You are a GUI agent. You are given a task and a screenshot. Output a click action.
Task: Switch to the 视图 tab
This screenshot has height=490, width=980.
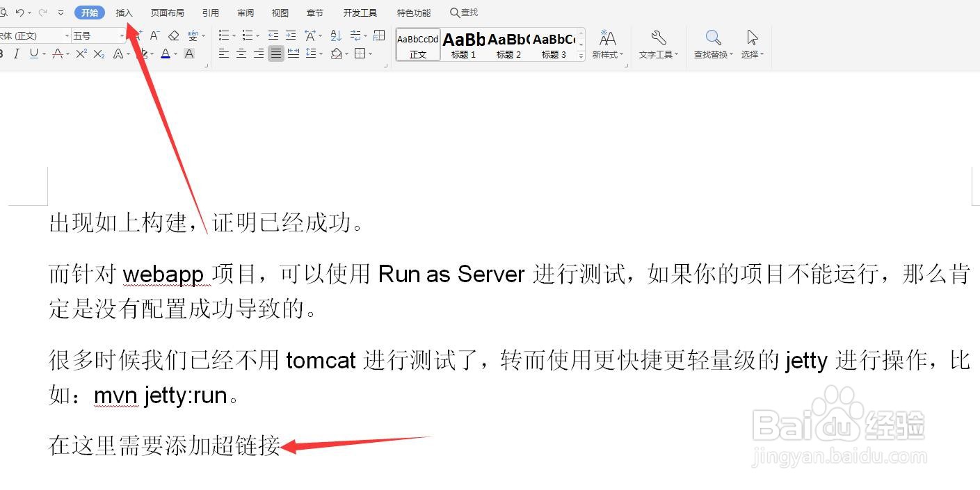pyautogui.click(x=280, y=13)
